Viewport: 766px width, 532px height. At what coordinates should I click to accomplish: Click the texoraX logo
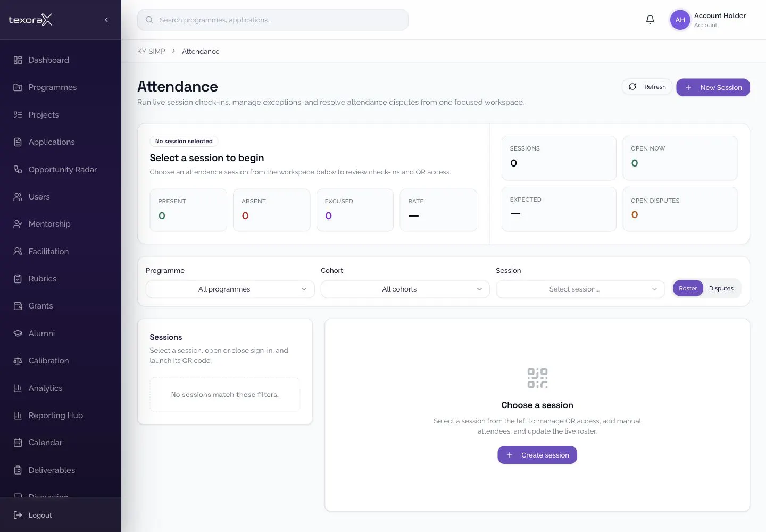pos(30,20)
